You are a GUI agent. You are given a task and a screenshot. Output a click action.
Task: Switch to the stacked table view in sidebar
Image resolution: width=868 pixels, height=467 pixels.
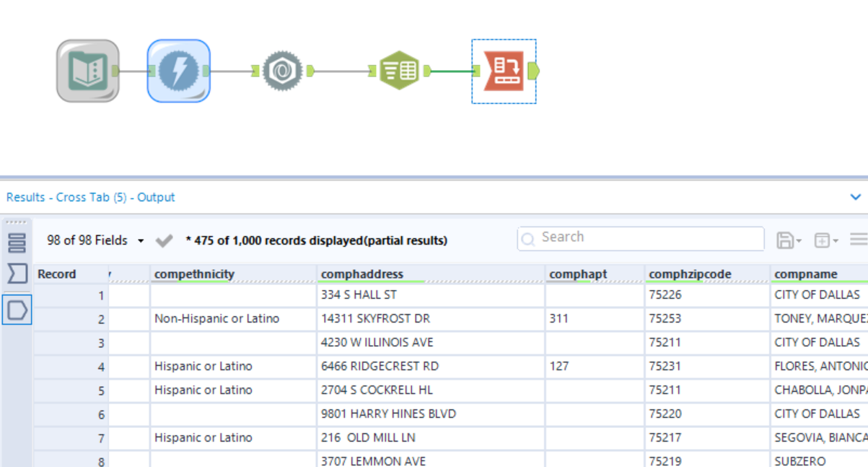click(16, 241)
